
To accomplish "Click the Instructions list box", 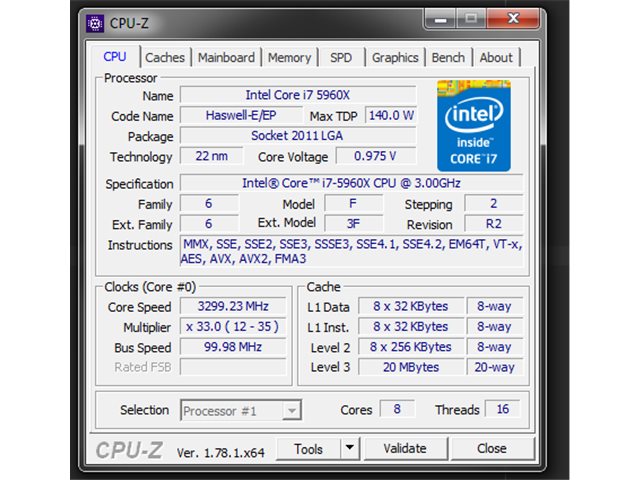I will click(x=351, y=251).
